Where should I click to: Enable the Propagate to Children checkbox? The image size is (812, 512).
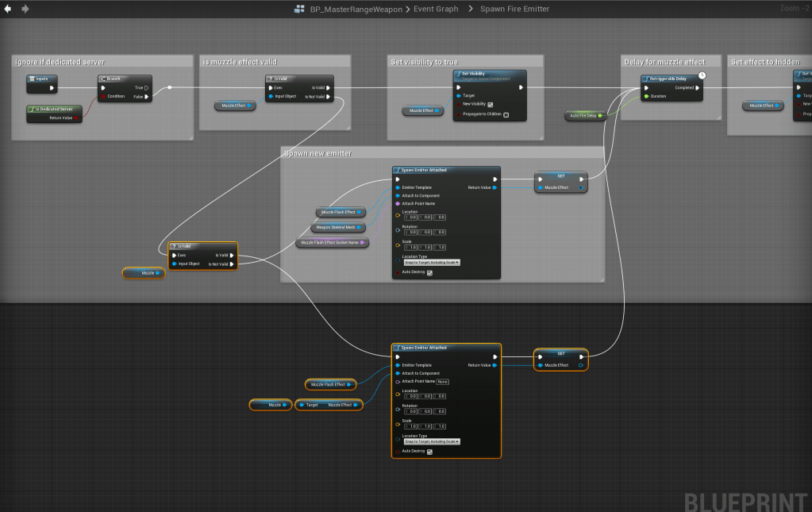(506, 114)
